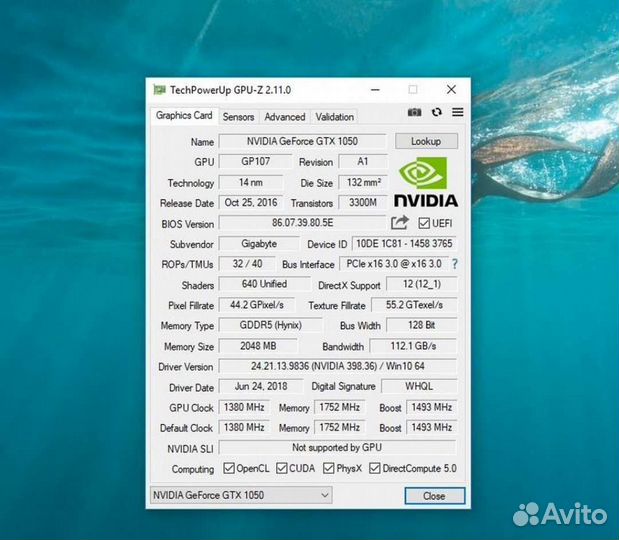The width and height of the screenshot is (619, 540).
Task: Click the Bus Interface question mark icon
Action: tap(455, 264)
